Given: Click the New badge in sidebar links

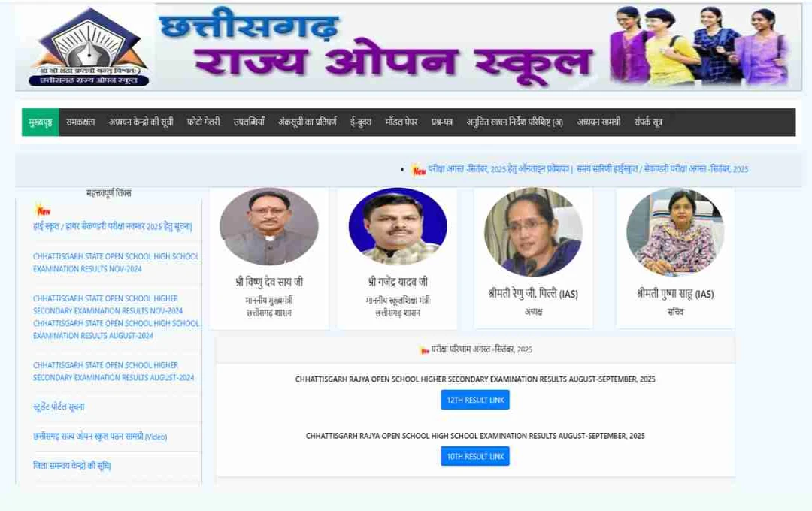Looking at the screenshot, I should [44, 210].
